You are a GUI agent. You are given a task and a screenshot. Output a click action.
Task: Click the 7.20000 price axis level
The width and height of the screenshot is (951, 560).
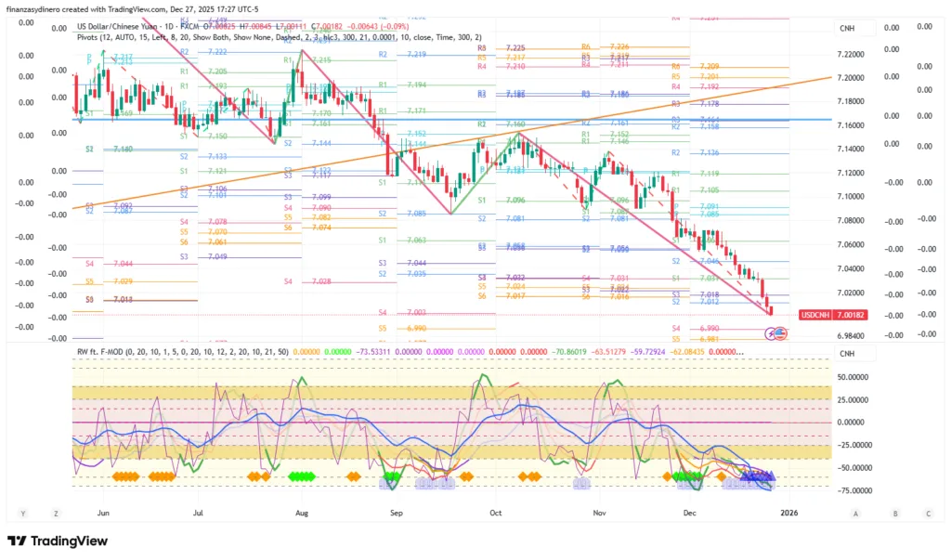tap(851, 78)
